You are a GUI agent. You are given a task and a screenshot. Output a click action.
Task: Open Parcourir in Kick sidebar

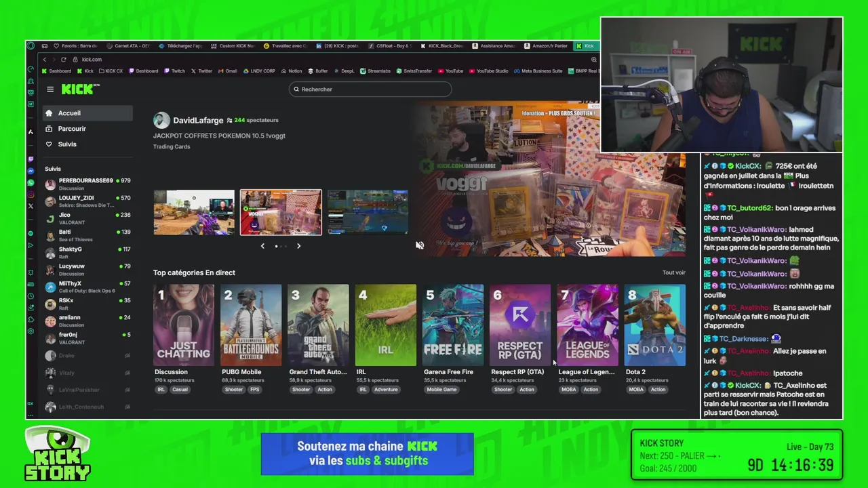87,129
